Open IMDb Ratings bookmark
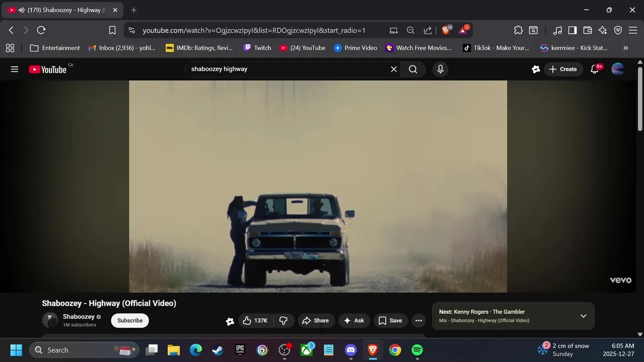 tap(199, 48)
